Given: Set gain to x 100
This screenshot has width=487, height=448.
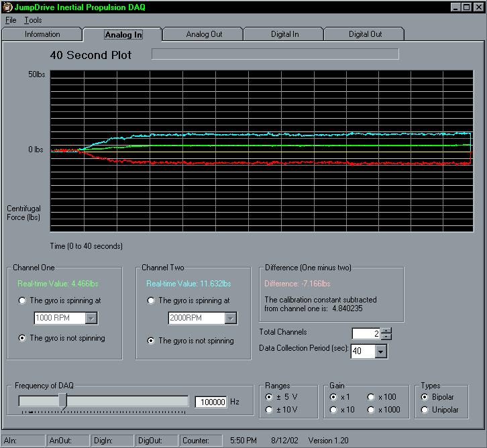Looking at the screenshot, I should point(371,397).
